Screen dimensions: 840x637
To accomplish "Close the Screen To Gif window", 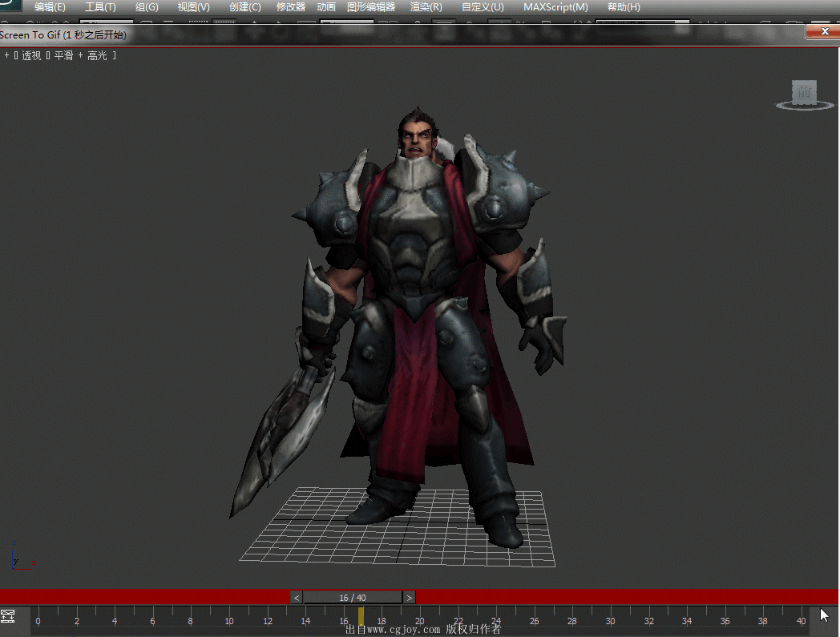I will [823, 31].
